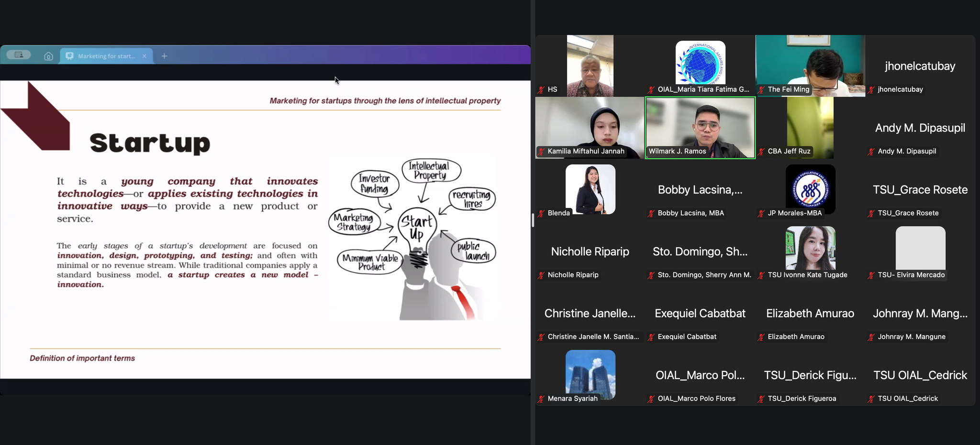Click the large 'TSU_Grace Rosete' name
The height and width of the screenshot is (445, 980).
(920, 190)
